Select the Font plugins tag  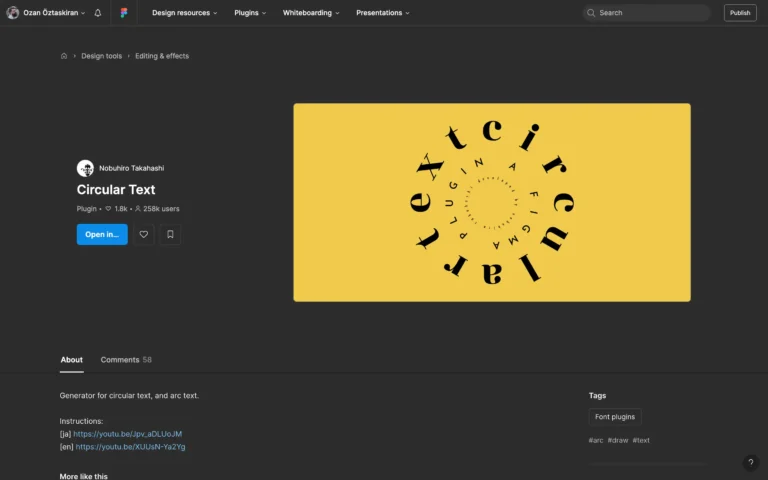(x=615, y=417)
